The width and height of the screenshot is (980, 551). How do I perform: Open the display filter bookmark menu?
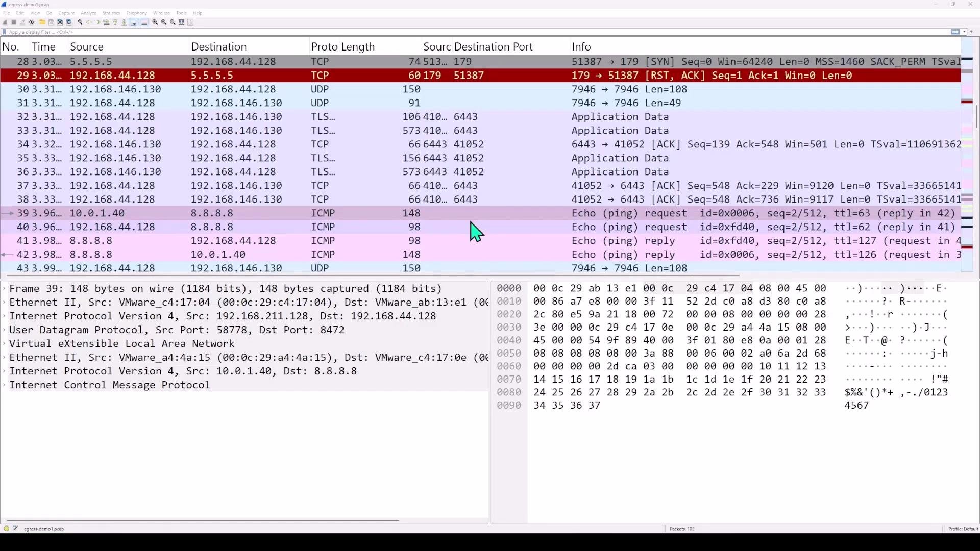[x=4, y=32]
